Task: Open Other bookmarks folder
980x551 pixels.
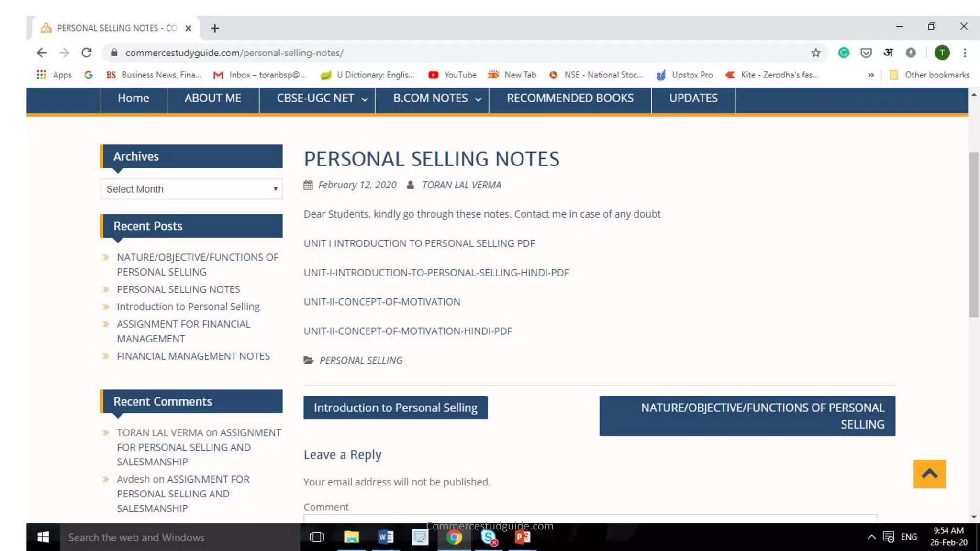Action: [x=929, y=75]
